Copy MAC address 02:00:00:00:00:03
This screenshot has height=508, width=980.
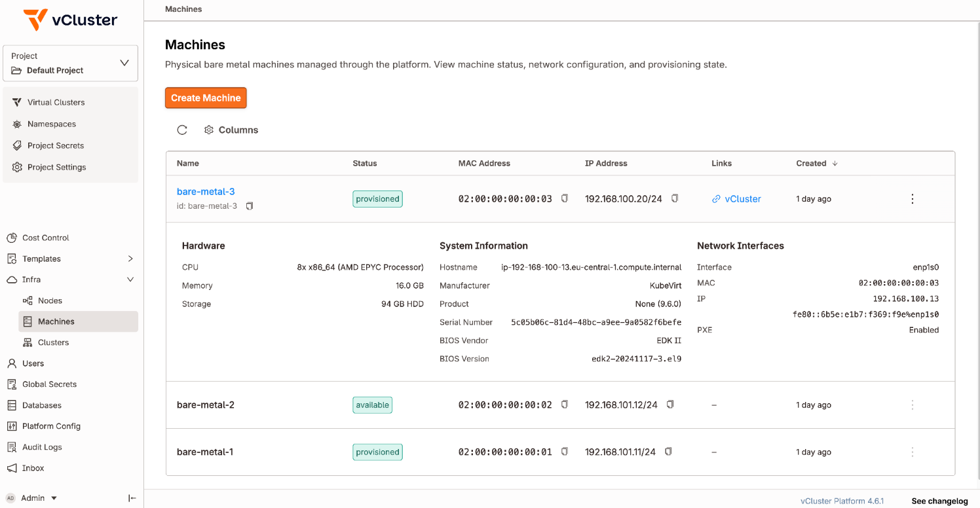[565, 198]
